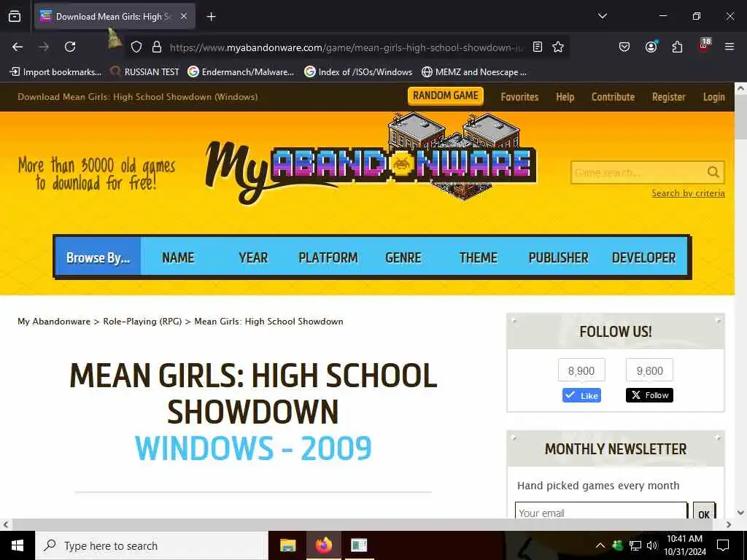
Task: Open the extension with badge 18
Action: point(704,45)
